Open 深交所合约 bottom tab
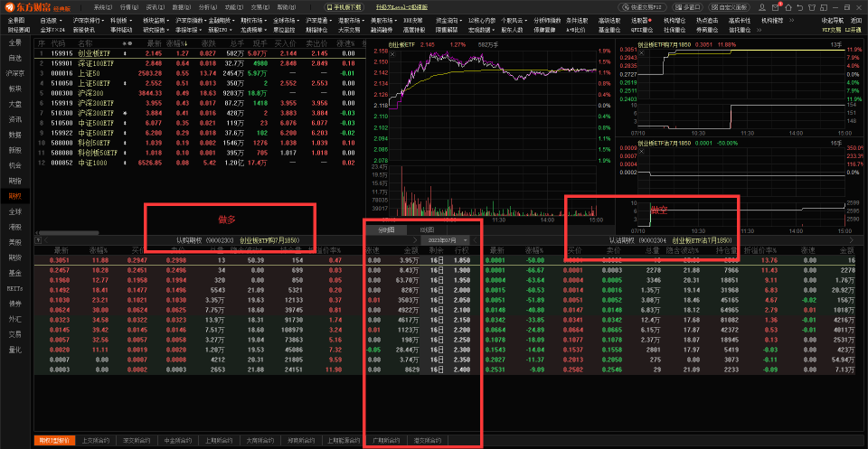 coord(137,441)
